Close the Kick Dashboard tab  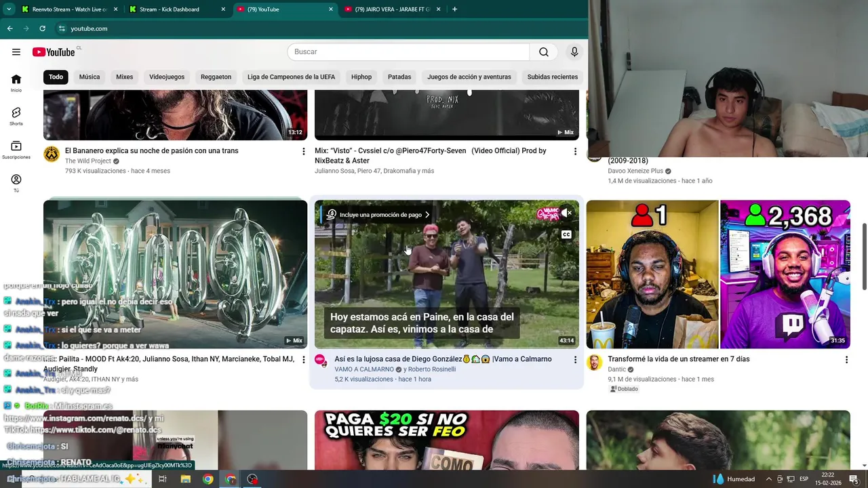(x=223, y=9)
